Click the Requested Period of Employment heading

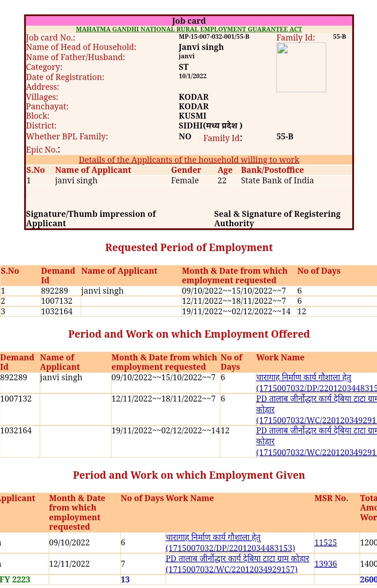point(189,248)
